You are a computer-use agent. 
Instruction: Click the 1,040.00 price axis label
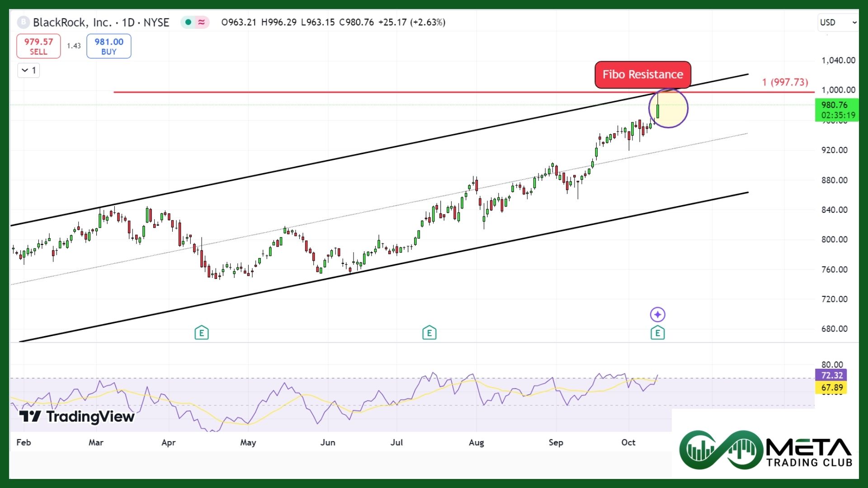838,60
